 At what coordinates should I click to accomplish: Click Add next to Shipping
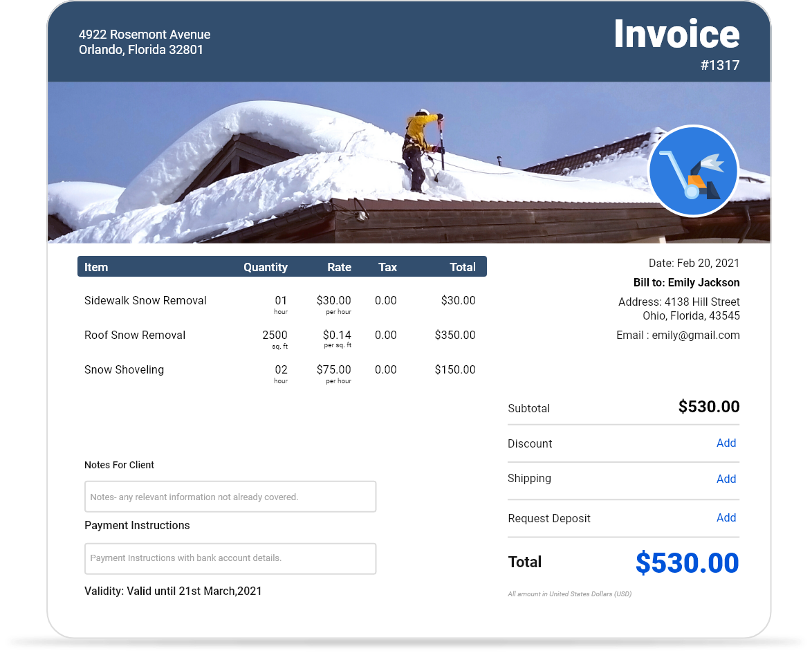coord(726,479)
